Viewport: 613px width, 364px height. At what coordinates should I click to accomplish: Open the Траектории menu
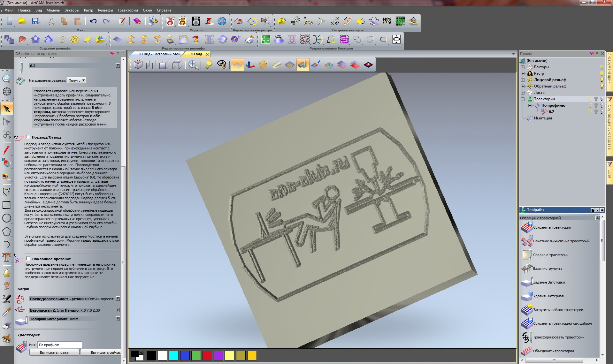point(128,10)
